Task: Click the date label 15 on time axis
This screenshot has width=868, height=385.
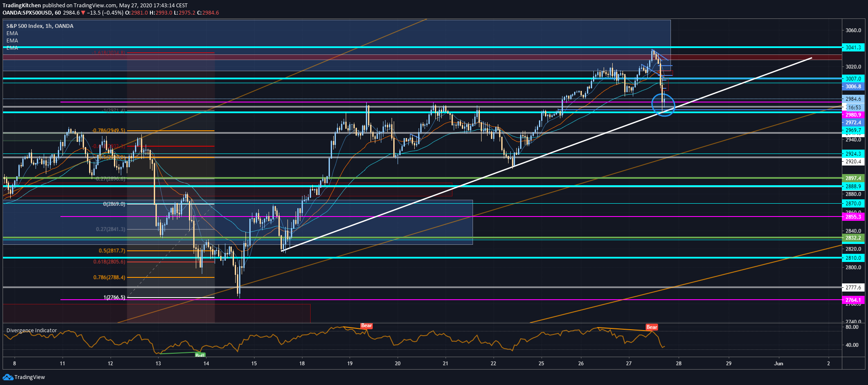Action: [254, 364]
